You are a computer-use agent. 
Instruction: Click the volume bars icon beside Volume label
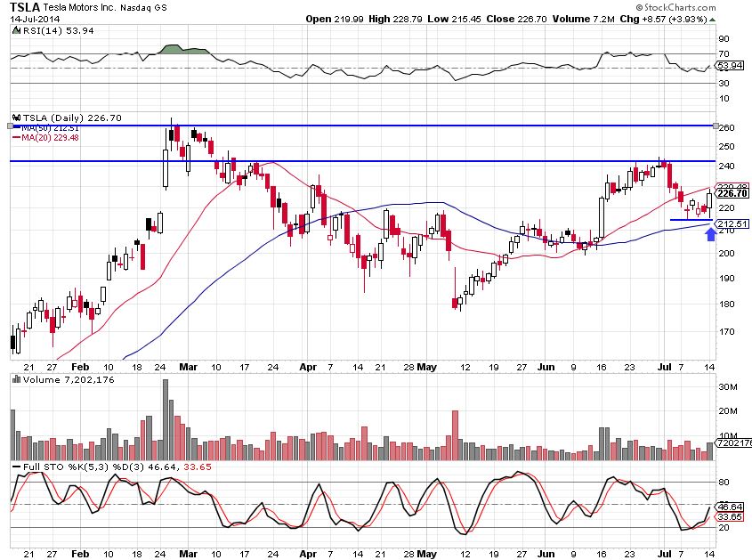click(16, 379)
